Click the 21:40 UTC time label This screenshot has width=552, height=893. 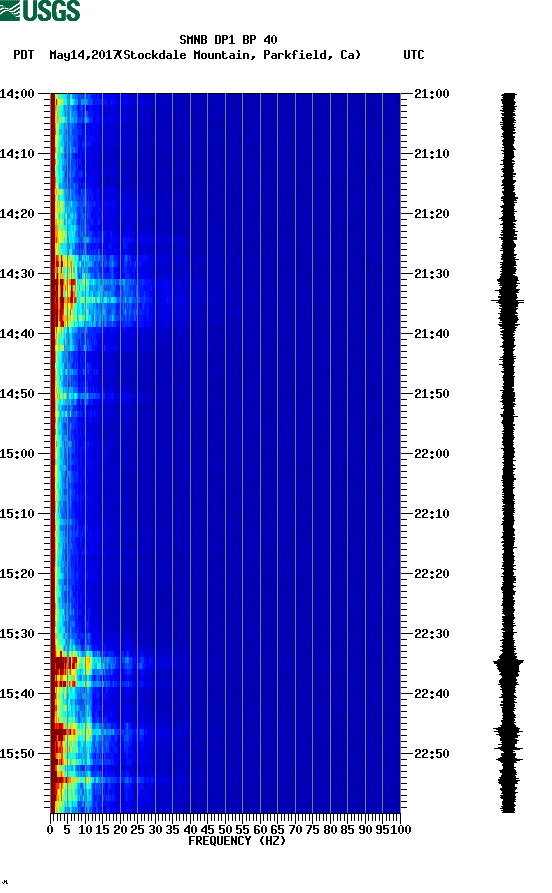(432, 334)
